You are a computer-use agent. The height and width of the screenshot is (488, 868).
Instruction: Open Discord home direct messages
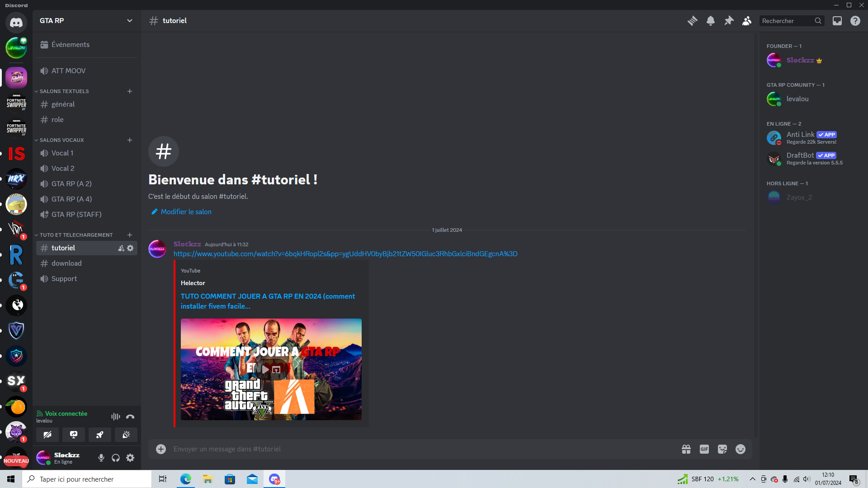(x=16, y=22)
